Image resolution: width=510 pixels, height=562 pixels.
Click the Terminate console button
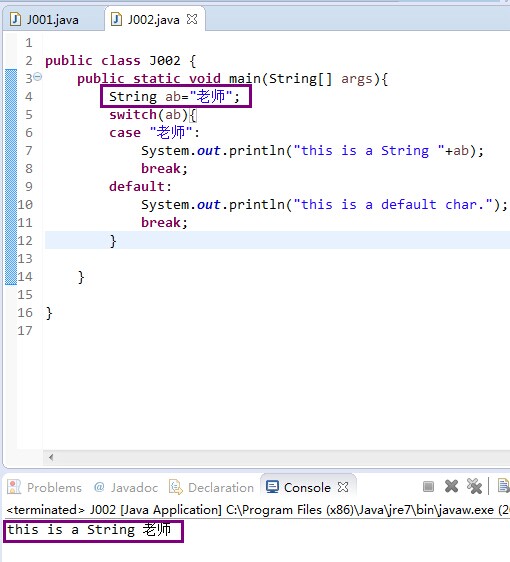coord(428,486)
